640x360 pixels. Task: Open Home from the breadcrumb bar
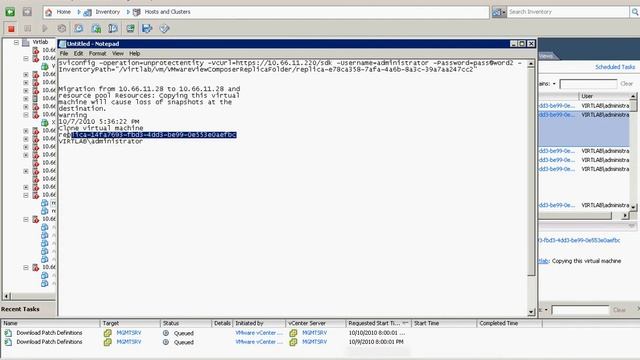[x=63, y=12]
